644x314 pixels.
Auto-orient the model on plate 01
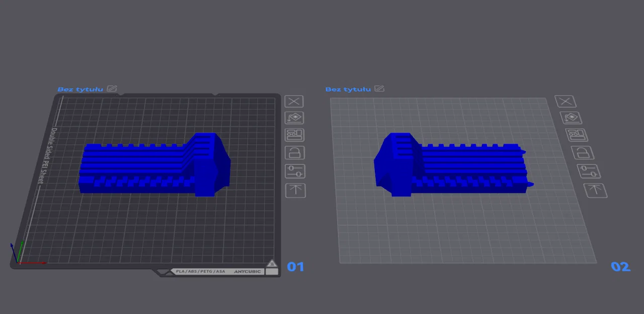294,118
